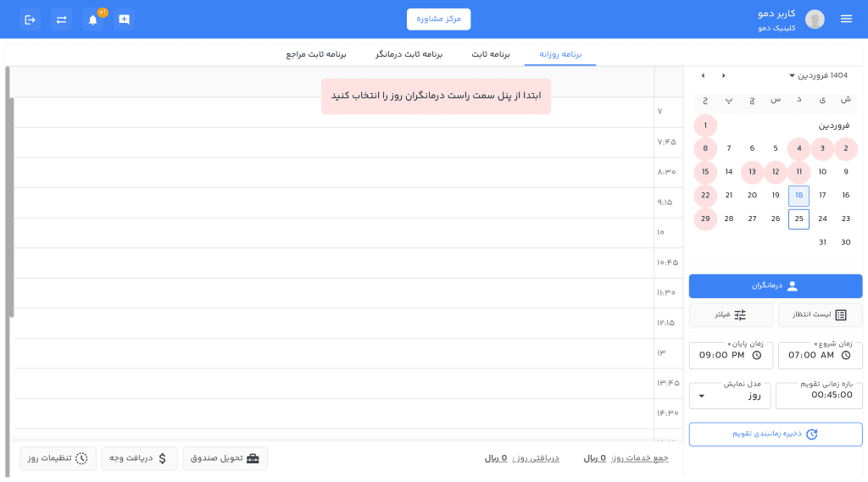Image resolution: width=868 pixels, height=482 pixels.
Task: Click the دریافتی روز total text
Action: [x=522, y=458]
